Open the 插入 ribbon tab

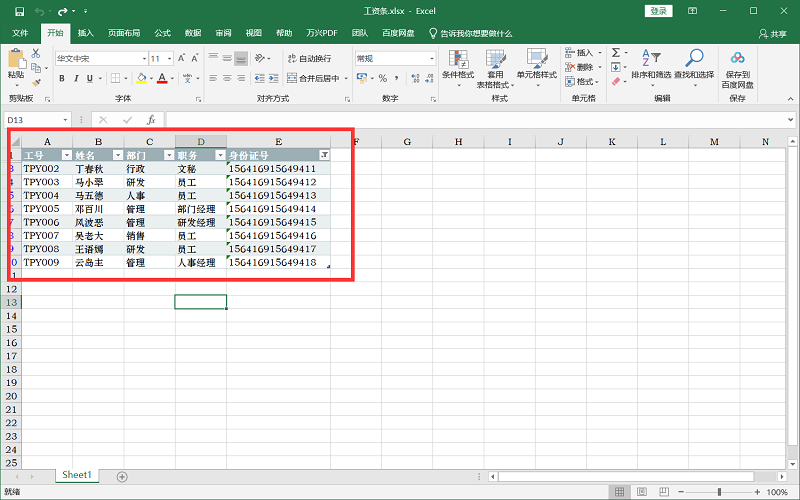pos(86,33)
